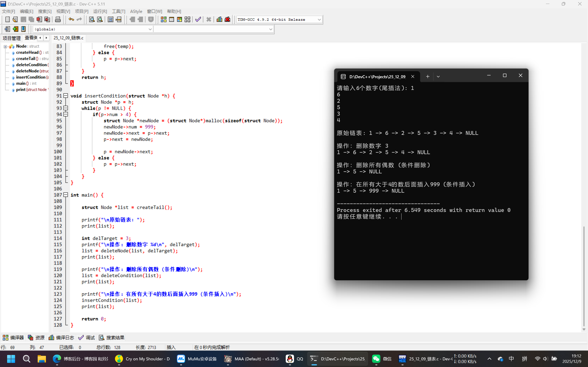Click the Compile toolbar icon
Viewport: 588px width, 367px height.
point(164,19)
